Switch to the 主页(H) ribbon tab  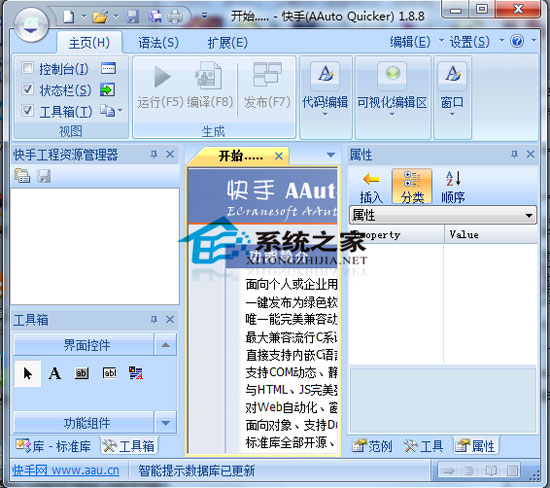pos(89,43)
